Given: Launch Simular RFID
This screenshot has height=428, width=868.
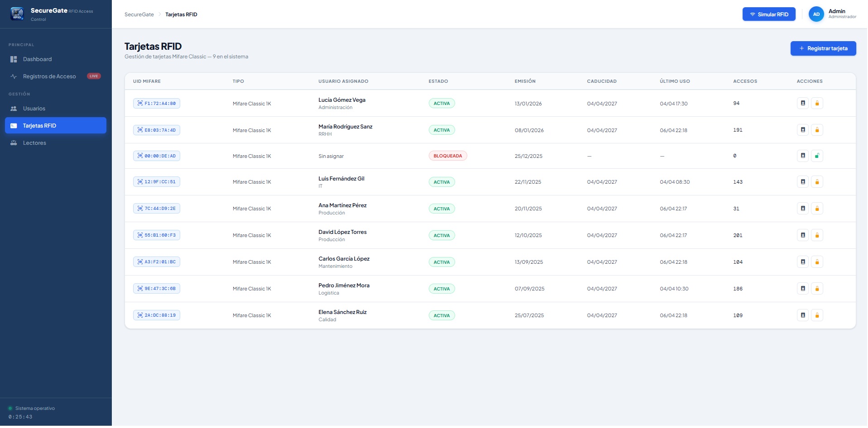Looking at the screenshot, I should (769, 14).
